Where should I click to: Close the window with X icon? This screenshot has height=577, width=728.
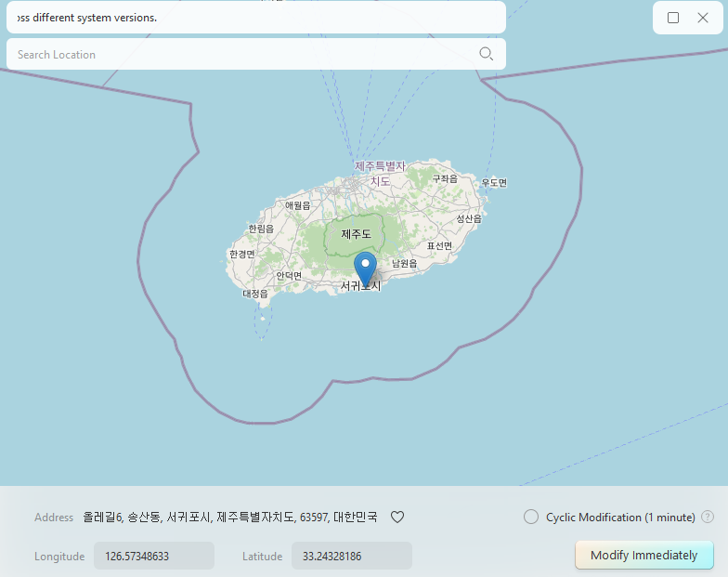pos(702,18)
